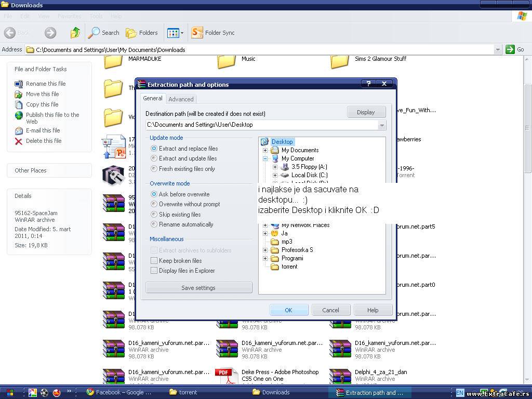Open the Facebook Chrome taskbar button

tap(119, 393)
